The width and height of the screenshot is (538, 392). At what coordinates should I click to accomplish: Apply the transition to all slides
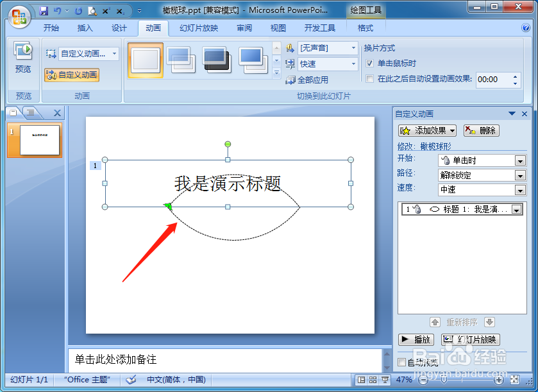point(307,80)
